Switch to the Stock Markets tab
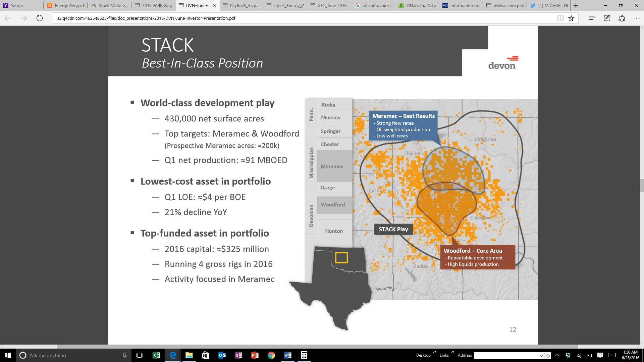The width and height of the screenshot is (644, 362). pos(110,5)
